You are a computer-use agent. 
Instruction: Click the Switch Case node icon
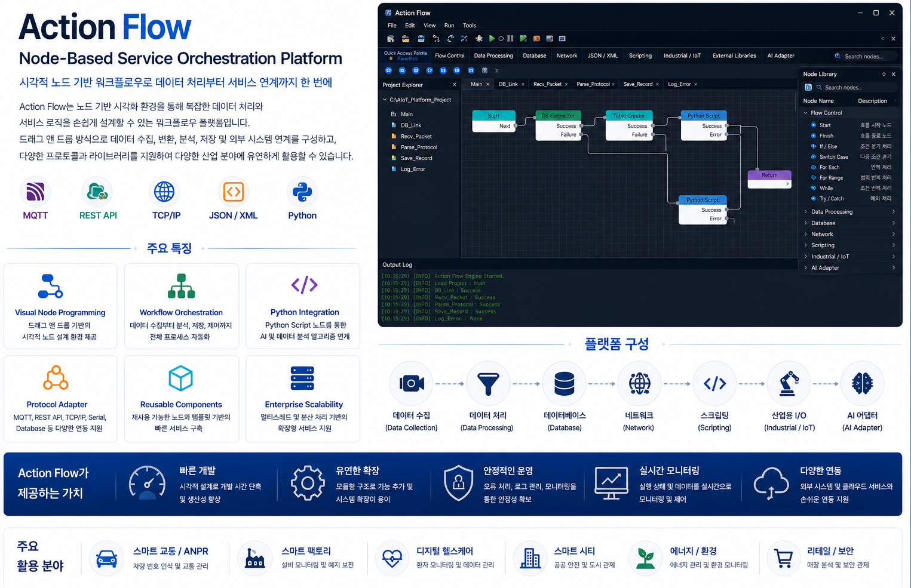click(814, 157)
